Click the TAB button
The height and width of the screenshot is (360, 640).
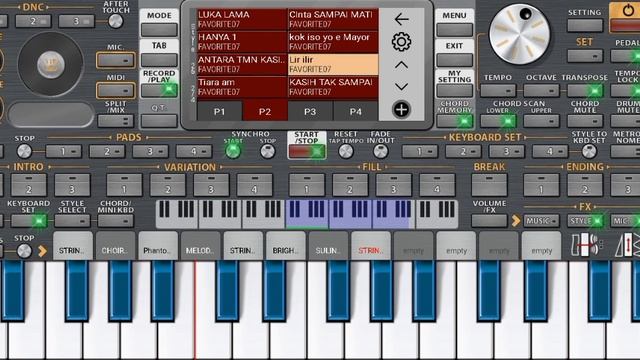pos(159,60)
